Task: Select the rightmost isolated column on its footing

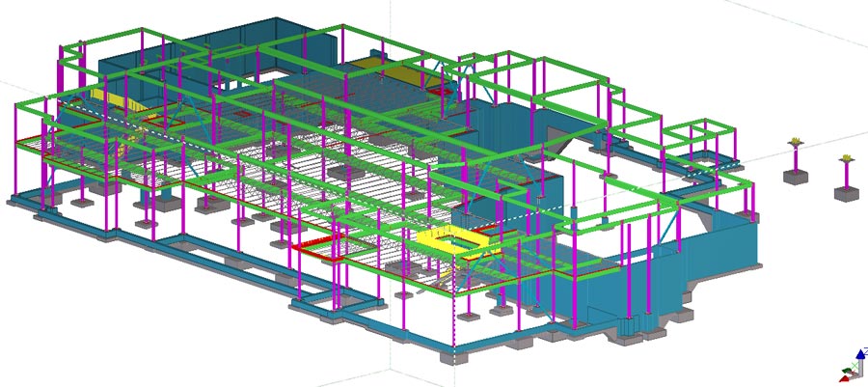Action: point(846,179)
